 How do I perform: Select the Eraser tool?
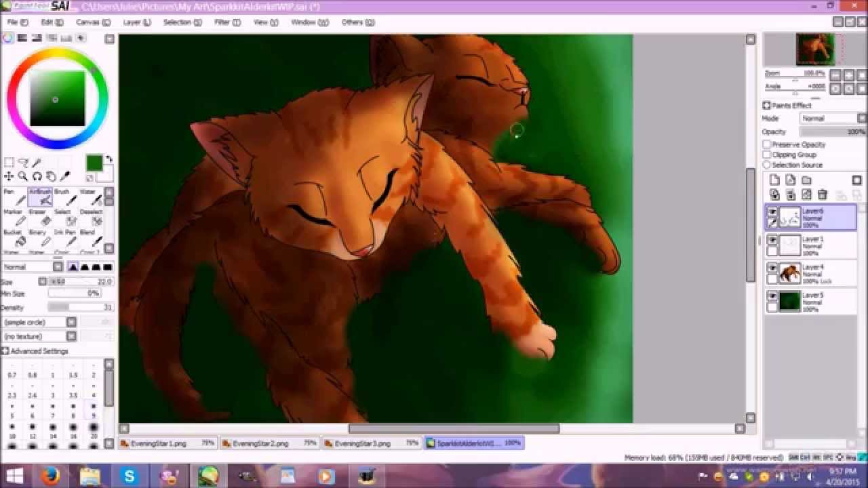point(40,218)
